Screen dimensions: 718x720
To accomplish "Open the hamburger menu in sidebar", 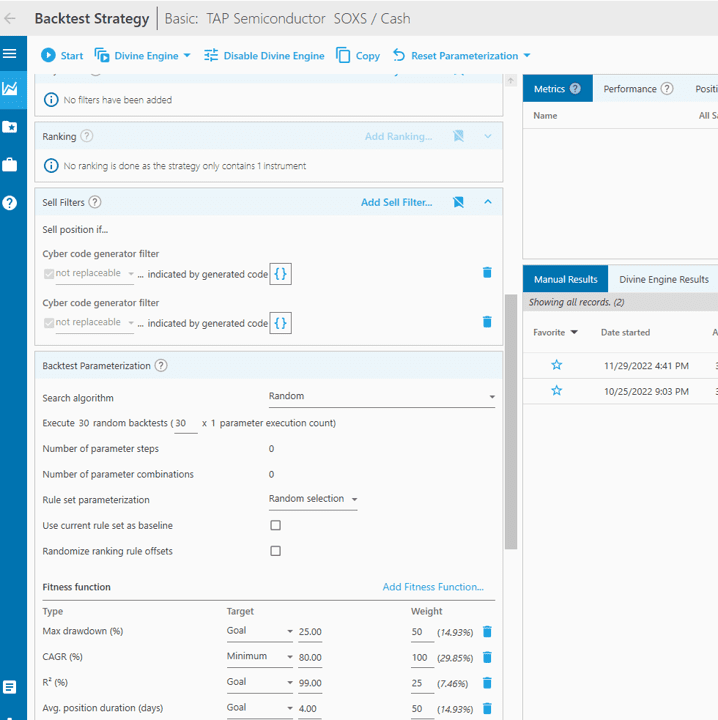I will point(10,53).
